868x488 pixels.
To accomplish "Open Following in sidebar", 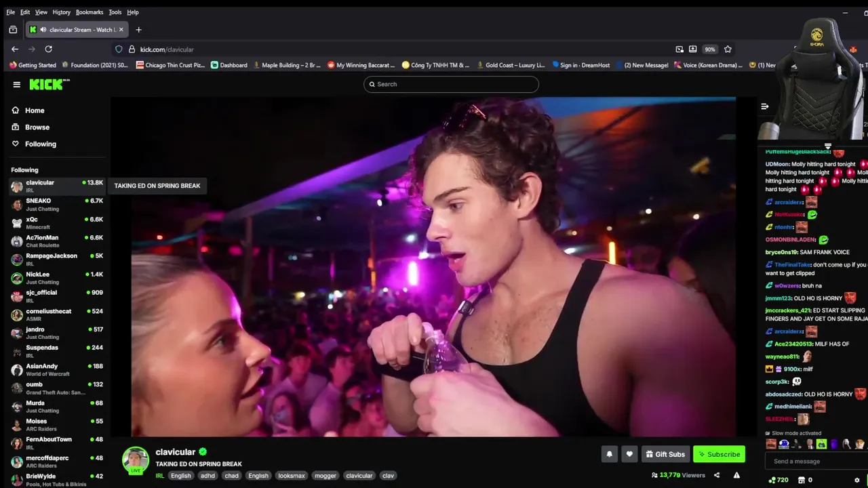I will pyautogui.click(x=34, y=144).
